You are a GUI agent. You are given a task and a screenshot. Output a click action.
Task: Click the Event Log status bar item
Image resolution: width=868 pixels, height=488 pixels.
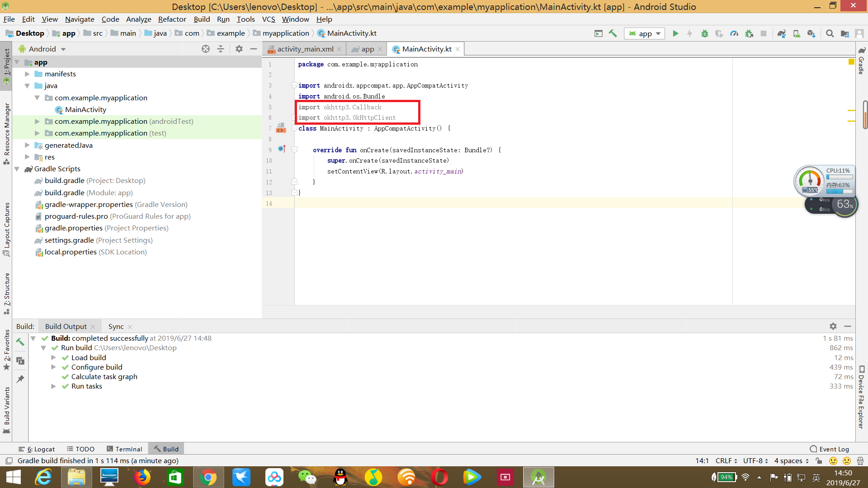tap(830, 449)
